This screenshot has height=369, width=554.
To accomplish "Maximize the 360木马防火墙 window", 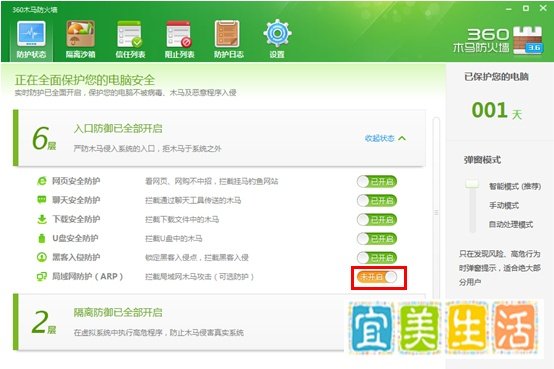I will (x=526, y=8).
